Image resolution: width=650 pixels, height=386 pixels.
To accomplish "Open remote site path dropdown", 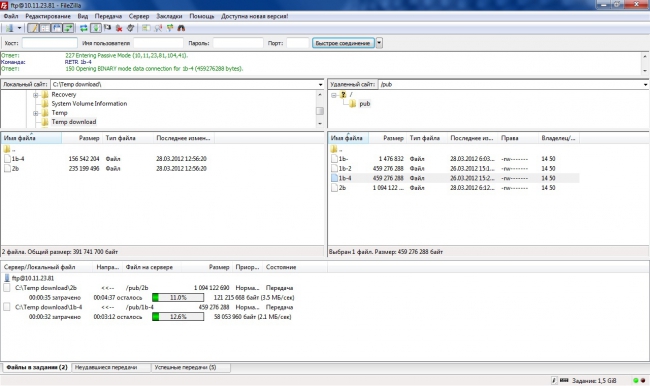I will [645, 85].
